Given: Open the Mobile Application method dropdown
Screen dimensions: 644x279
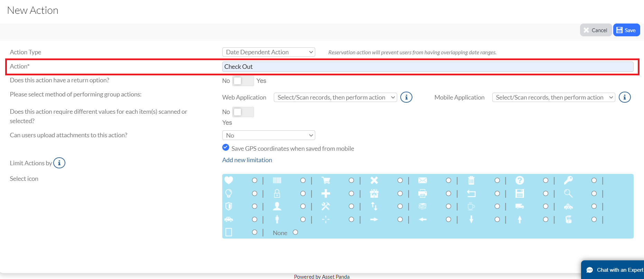Looking at the screenshot, I should tap(554, 97).
